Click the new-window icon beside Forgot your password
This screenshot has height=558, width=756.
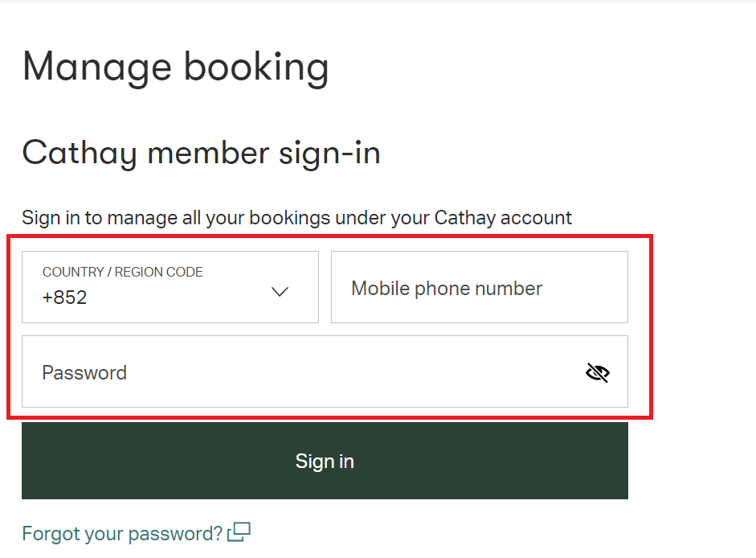[239, 532]
